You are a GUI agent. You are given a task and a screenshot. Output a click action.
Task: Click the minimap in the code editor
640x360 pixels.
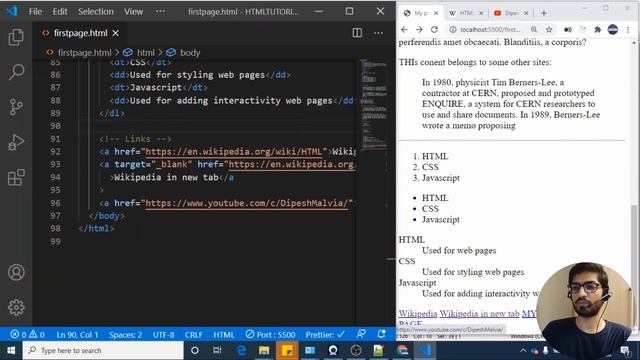coord(373,106)
